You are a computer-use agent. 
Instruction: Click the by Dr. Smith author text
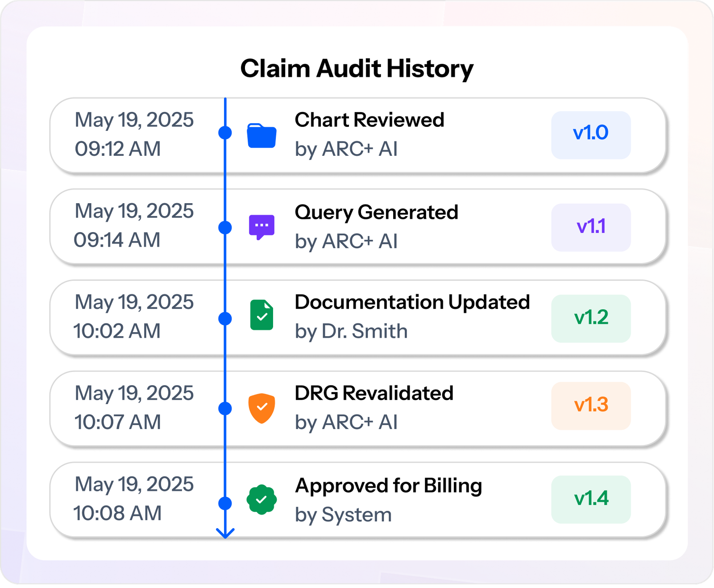click(351, 332)
